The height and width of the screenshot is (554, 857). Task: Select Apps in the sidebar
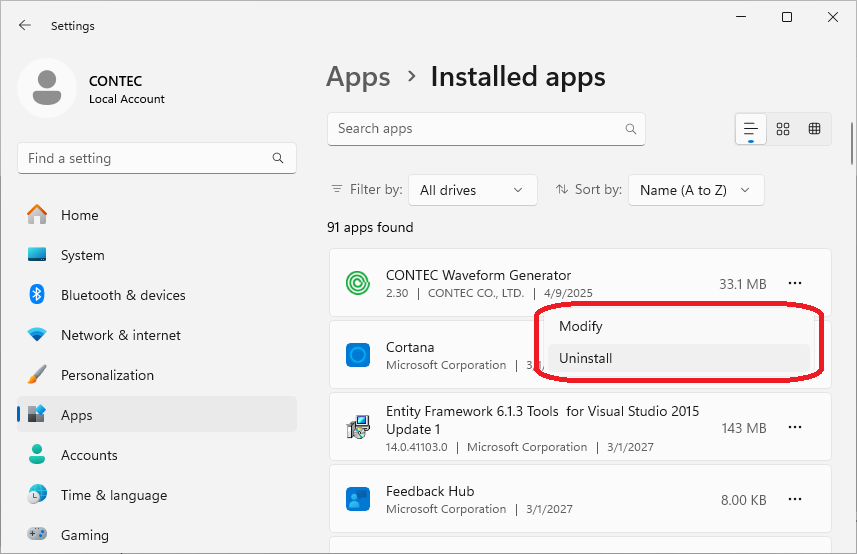pos(157,415)
